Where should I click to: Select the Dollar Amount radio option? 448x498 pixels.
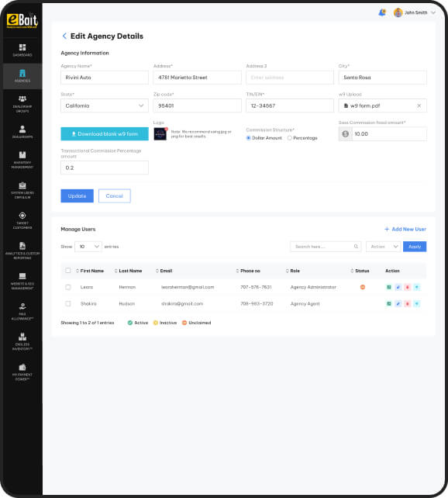[249, 138]
